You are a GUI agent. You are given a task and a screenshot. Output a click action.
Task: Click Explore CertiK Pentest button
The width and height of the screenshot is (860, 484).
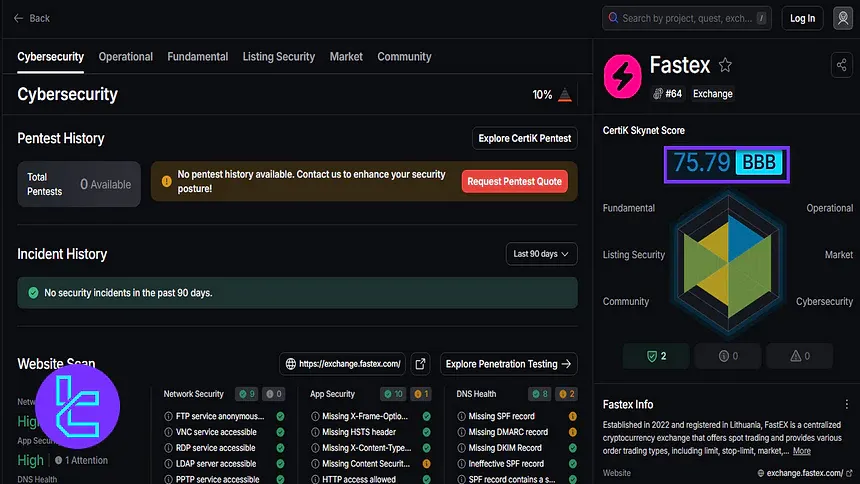tap(524, 138)
